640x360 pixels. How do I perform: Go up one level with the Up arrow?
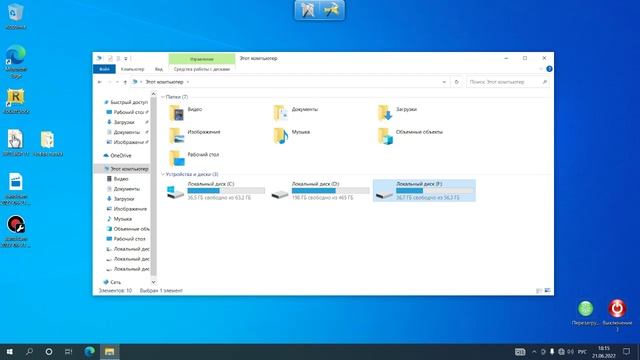(x=125, y=82)
